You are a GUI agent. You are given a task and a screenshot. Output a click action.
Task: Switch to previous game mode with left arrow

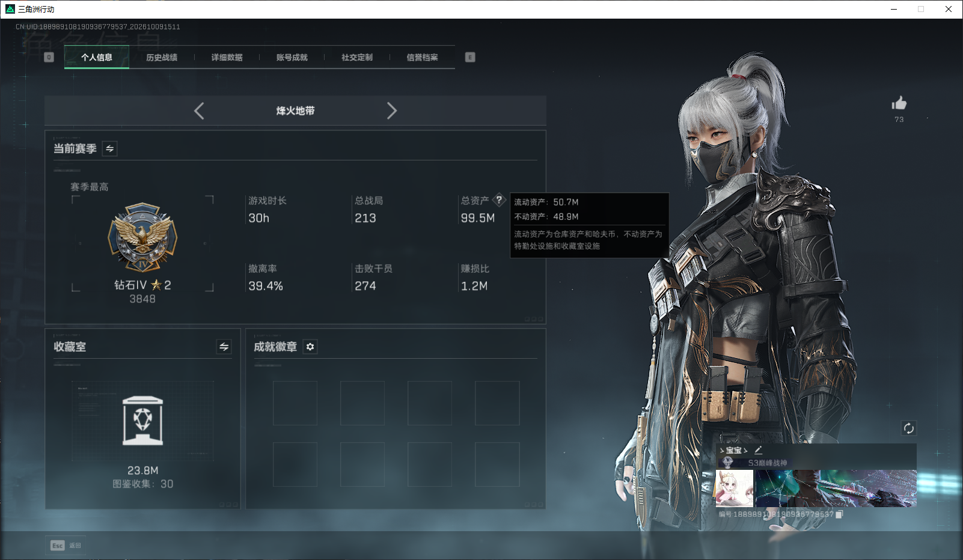[199, 111]
